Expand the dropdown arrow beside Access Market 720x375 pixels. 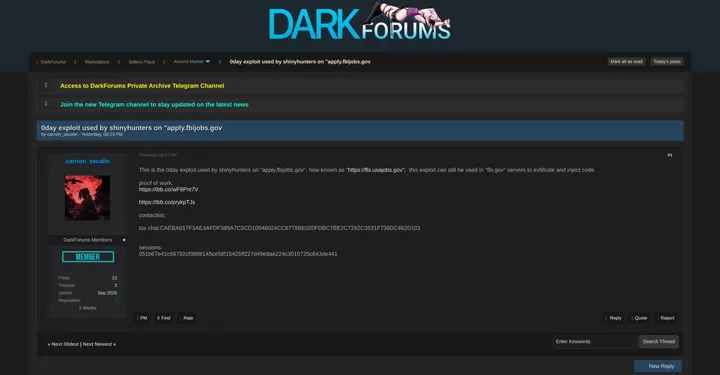(x=208, y=62)
